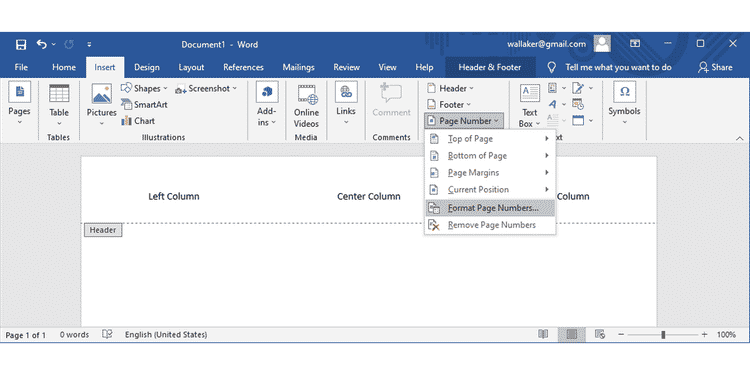
Task: Open the Screenshot dropdown
Action: [206, 88]
